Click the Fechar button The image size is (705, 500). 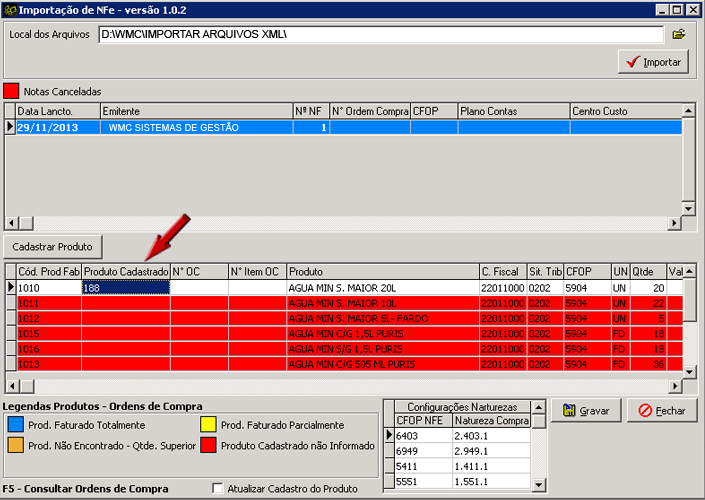pos(660,411)
